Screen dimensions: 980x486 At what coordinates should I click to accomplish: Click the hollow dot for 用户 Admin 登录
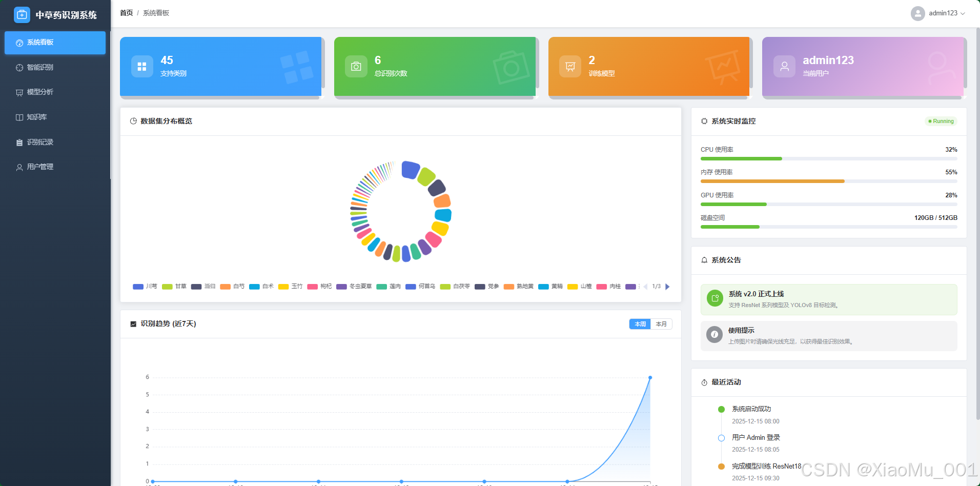click(721, 438)
